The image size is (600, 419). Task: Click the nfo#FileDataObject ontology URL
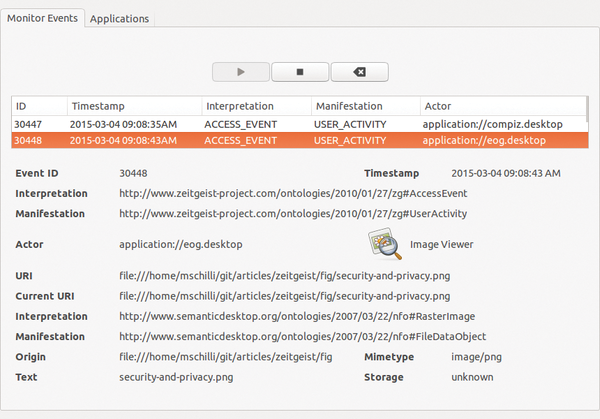[302, 337]
